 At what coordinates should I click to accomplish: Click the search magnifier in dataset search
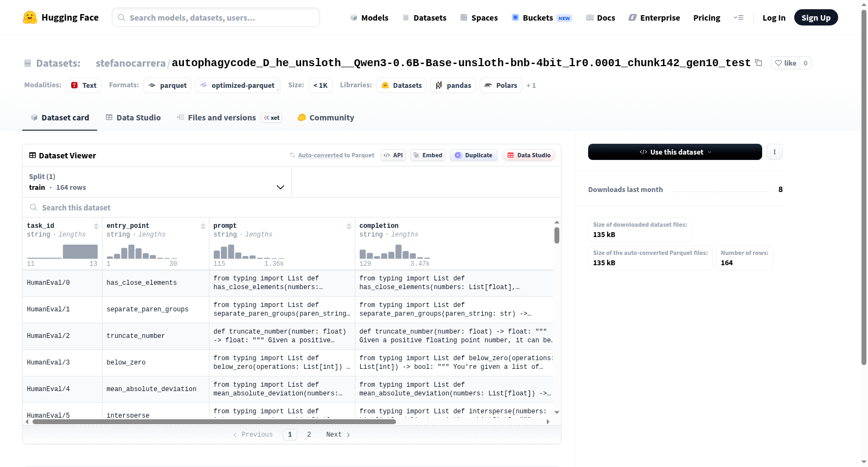(x=34, y=207)
